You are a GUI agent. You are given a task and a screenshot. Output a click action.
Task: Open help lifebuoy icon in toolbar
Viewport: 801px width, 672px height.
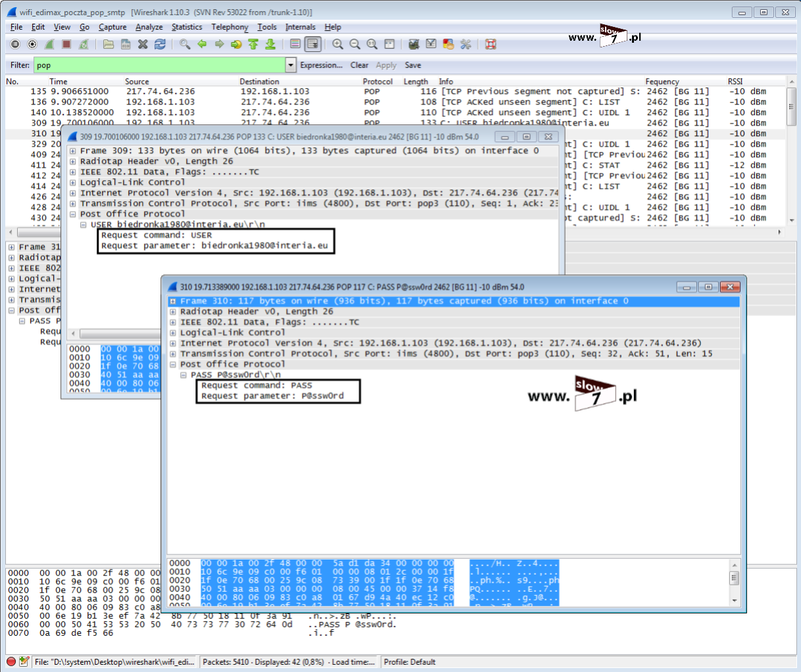[x=490, y=44]
